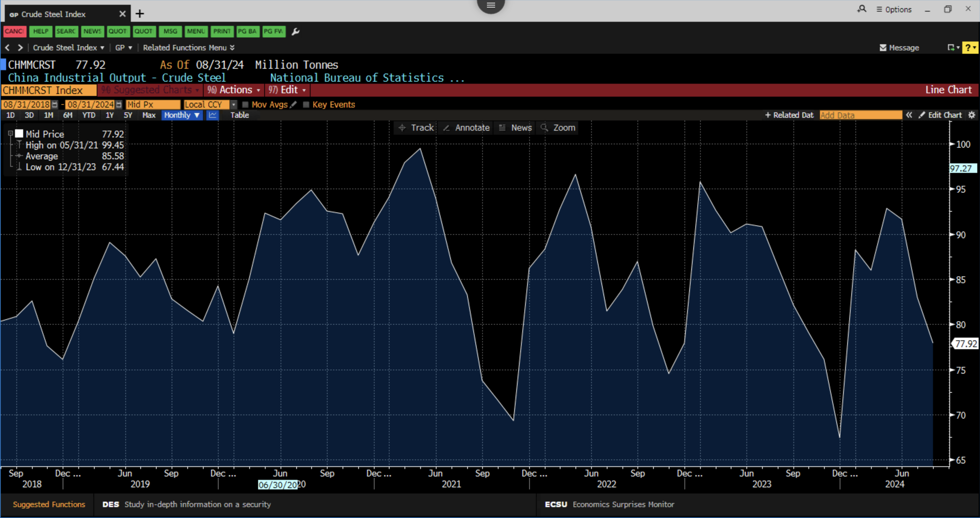Click the red CANCEL key
This screenshot has width=980, height=518.
[14, 31]
